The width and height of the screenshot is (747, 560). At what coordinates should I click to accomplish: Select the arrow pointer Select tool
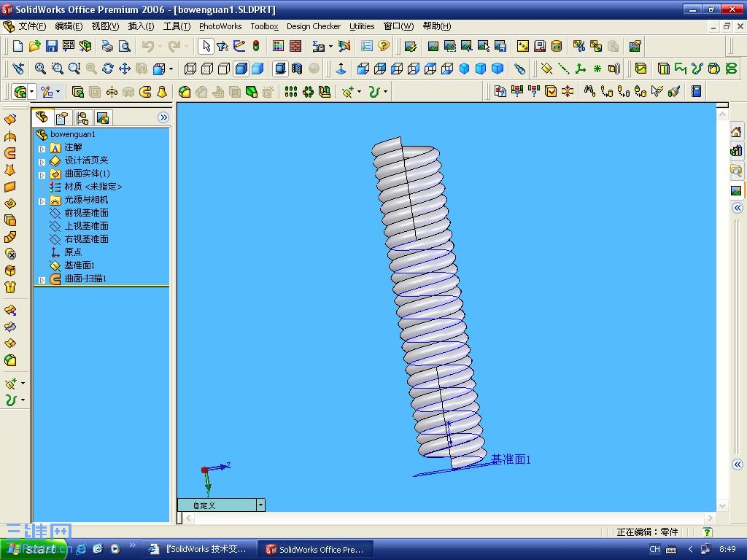(206, 46)
